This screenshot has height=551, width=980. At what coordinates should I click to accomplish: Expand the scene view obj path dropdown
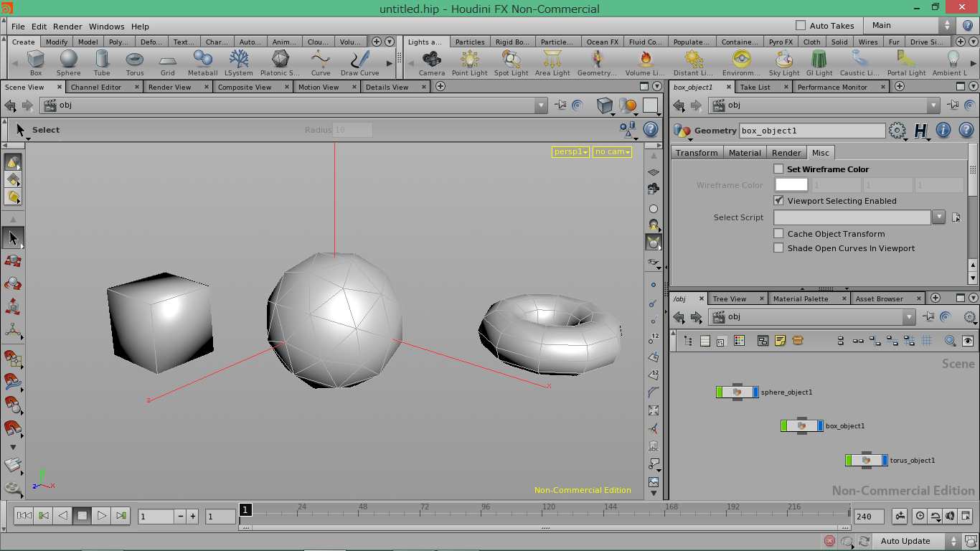(541, 105)
